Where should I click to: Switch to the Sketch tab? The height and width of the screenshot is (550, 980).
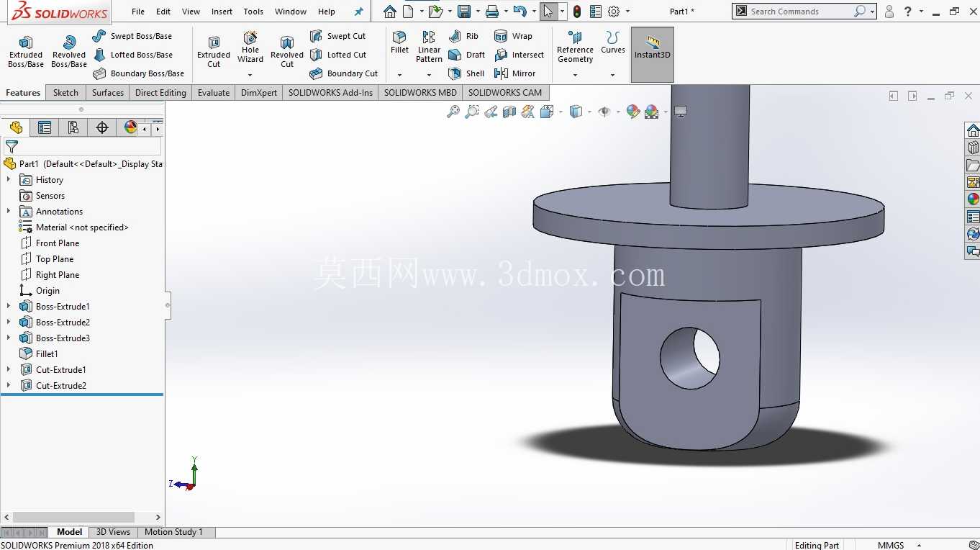point(65,92)
